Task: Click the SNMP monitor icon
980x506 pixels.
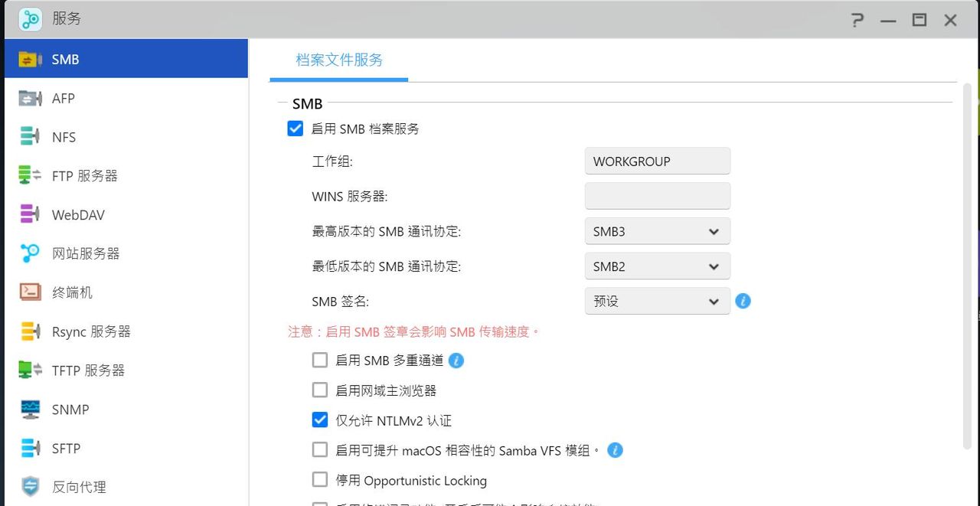Action: tap(30, 410)
